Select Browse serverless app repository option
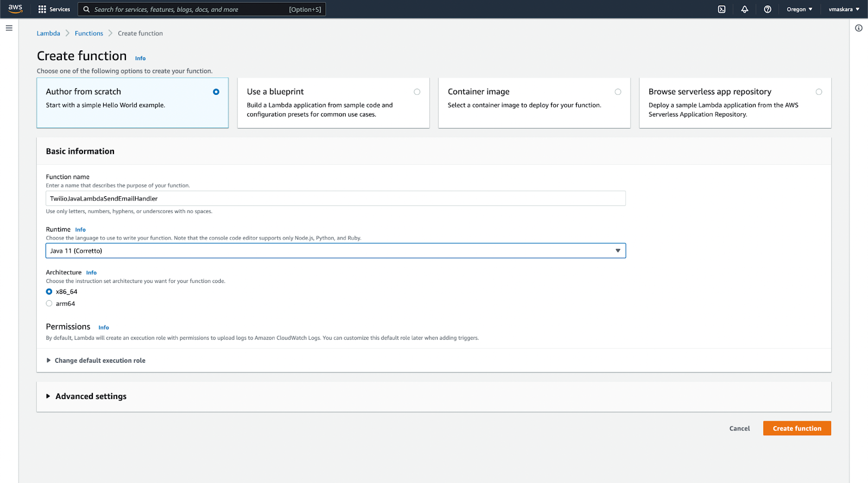The width and height of the screenshot is (868, 483). [735, 103]
